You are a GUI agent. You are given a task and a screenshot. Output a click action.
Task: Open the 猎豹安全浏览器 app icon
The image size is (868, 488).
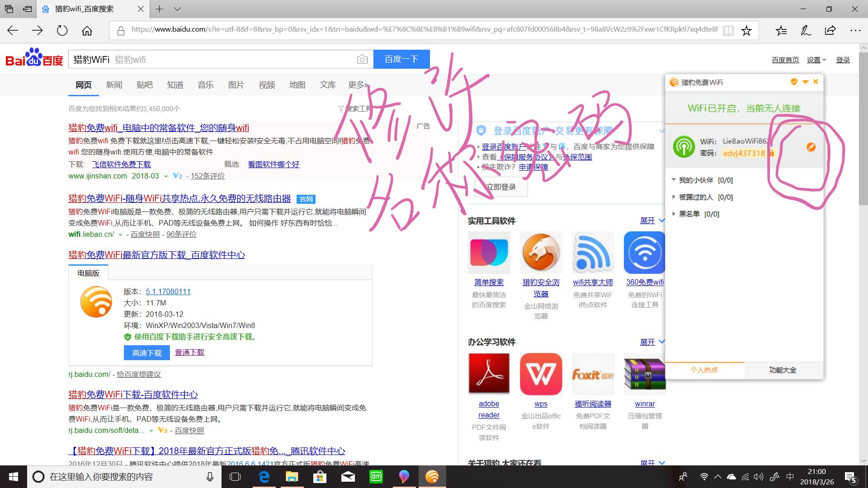click(x=541, y=252)
